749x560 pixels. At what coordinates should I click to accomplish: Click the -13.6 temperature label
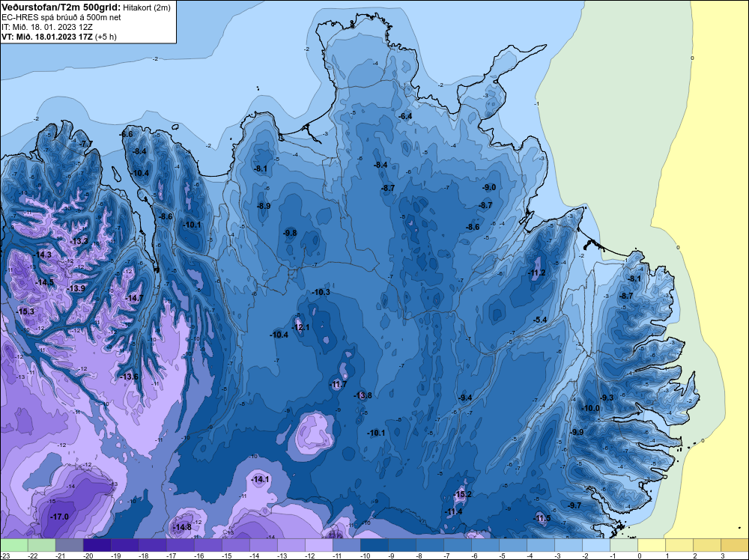pyautogui.click(x=129, y=377)
